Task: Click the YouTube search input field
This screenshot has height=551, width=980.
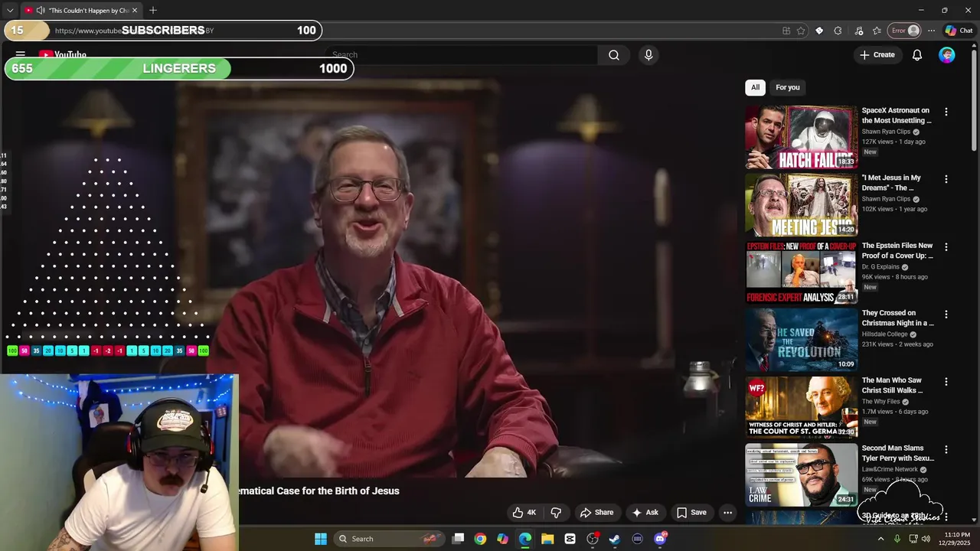Action: pos(462,55)
